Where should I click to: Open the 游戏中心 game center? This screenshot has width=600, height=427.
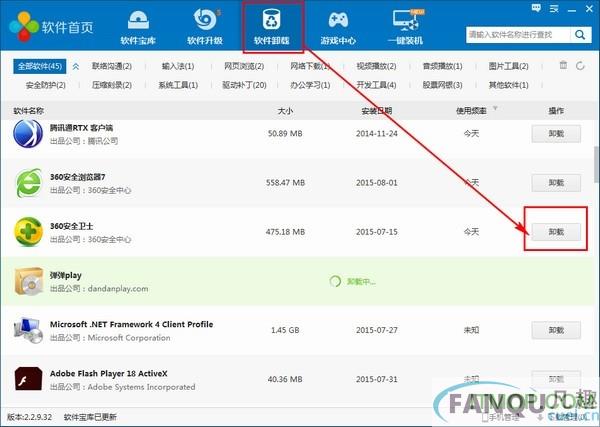[x=338, y=28]
